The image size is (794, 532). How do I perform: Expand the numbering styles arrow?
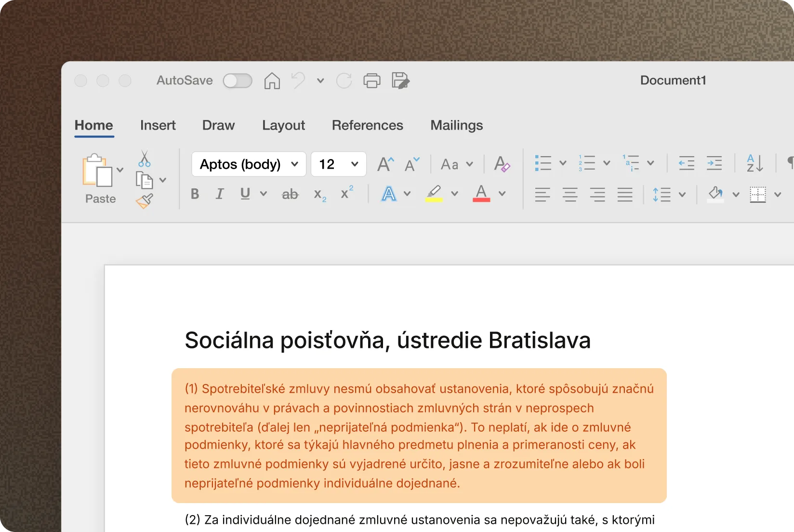tap(607, 163)
